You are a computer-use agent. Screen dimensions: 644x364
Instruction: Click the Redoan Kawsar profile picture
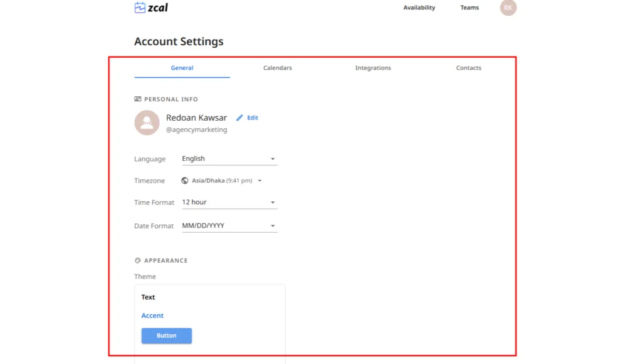pyautogui.click(x=147, y=123)
